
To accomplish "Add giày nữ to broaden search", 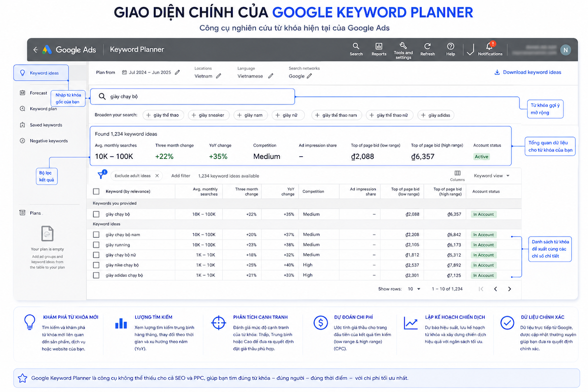I will tap(288, 115).
